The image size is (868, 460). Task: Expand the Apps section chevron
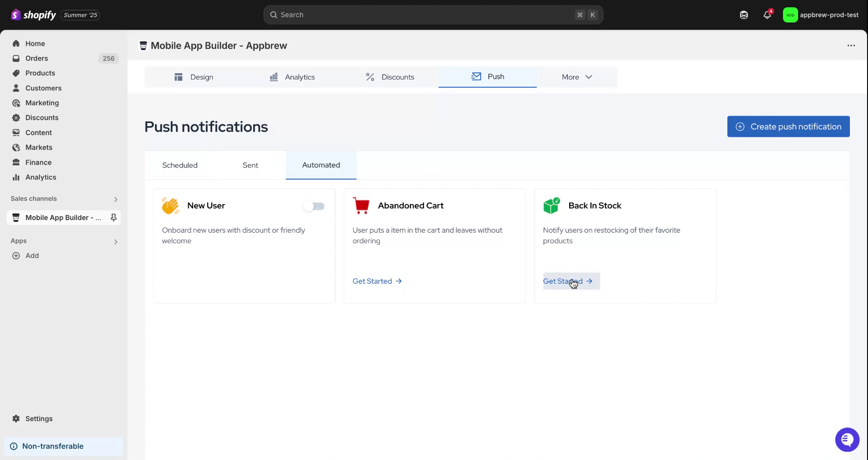(116, 242)
